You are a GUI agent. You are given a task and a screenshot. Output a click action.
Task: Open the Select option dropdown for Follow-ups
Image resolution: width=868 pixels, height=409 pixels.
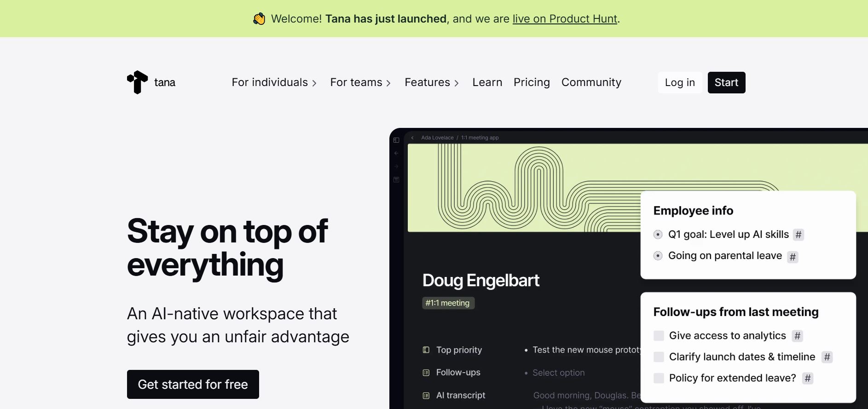click(x=559, y=373)
